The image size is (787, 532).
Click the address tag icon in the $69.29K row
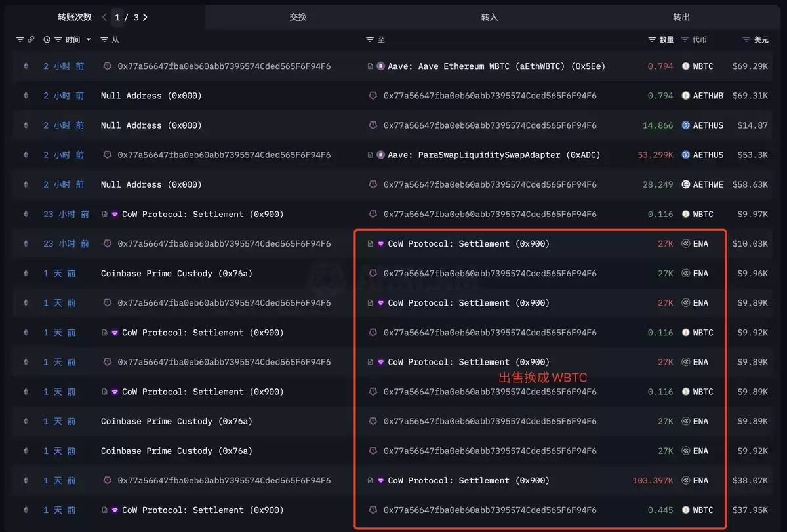click(x=108, y=66)
